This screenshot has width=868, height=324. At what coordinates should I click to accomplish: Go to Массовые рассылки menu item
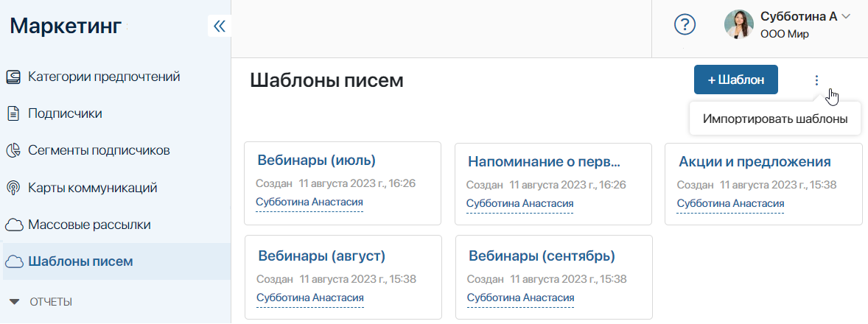89,225
